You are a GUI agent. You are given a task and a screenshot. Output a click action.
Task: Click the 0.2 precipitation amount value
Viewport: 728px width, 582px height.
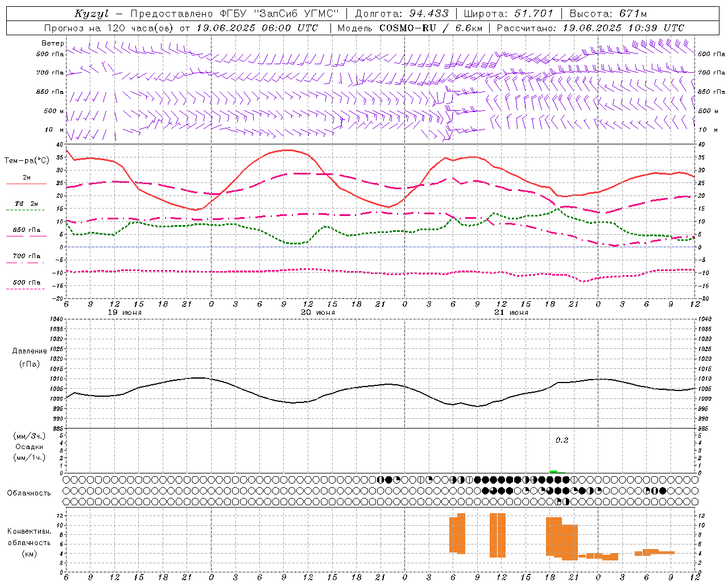(x=562, y=440)
